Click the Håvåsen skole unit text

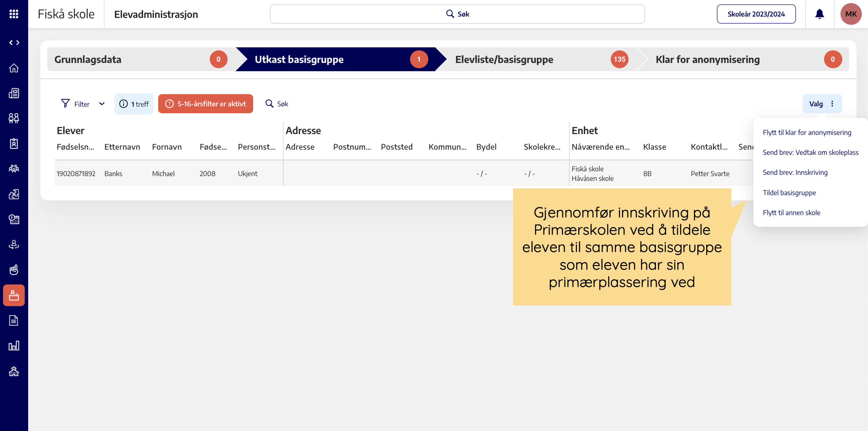tap(592, 179)
